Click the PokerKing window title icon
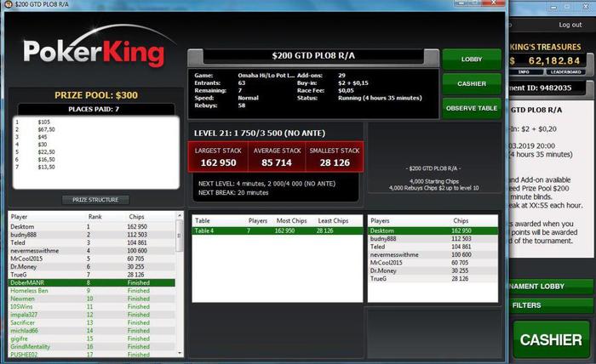Viewport: 596px width, 364px height. point(9,4)
